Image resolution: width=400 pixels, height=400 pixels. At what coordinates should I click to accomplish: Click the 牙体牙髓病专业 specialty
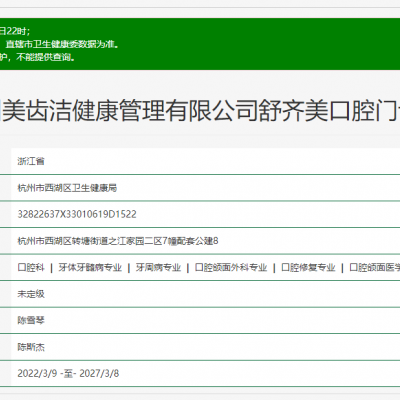[x=90, y=268]
